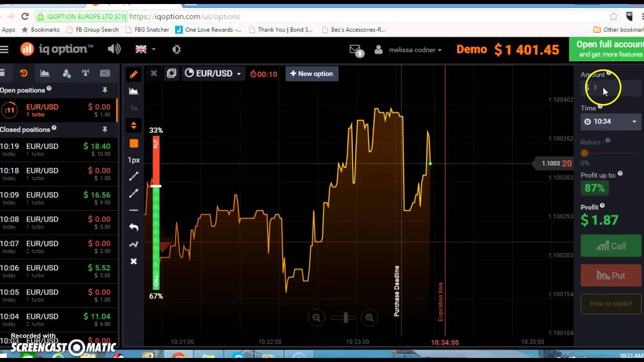Click the Amount input field

tap(611, 88)
